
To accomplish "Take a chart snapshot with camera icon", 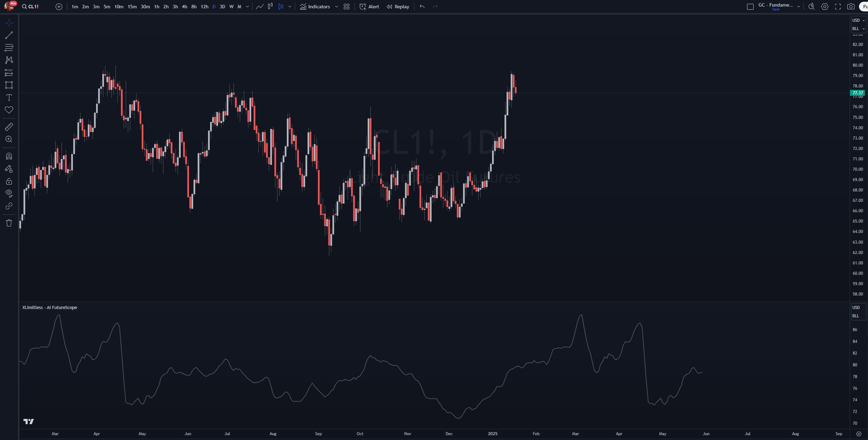I will tap(851, 7).
